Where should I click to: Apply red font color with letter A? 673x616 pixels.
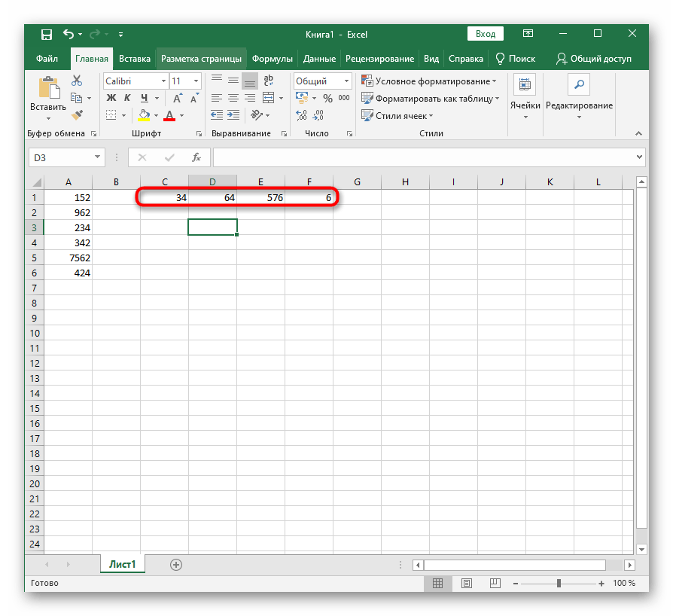[x=169, y=115]
